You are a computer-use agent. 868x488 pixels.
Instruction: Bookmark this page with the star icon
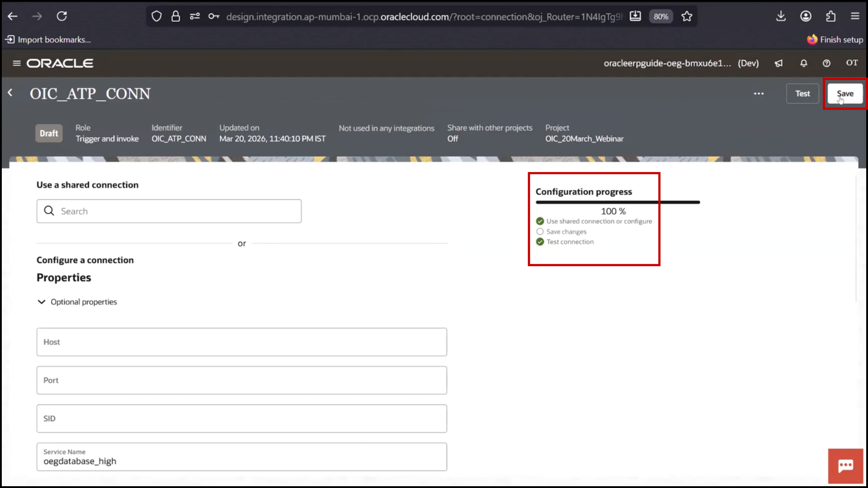click(687, 17)
